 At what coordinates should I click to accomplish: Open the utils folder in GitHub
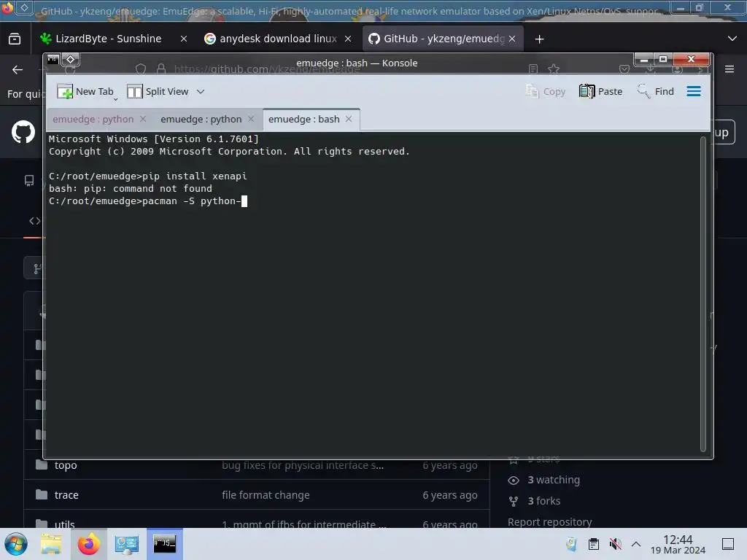pyautogui.click(x=64, y=524)
